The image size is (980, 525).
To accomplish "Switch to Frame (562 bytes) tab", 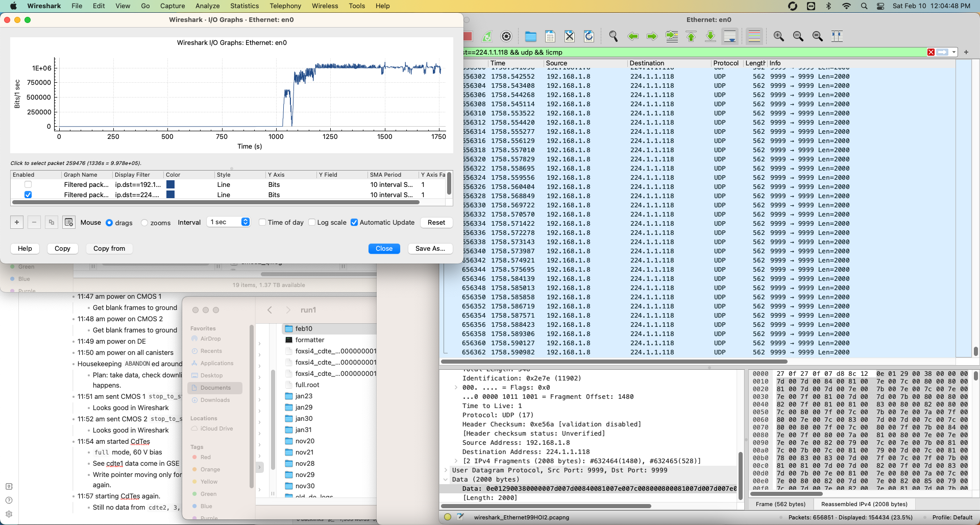I will coord(780,504).
